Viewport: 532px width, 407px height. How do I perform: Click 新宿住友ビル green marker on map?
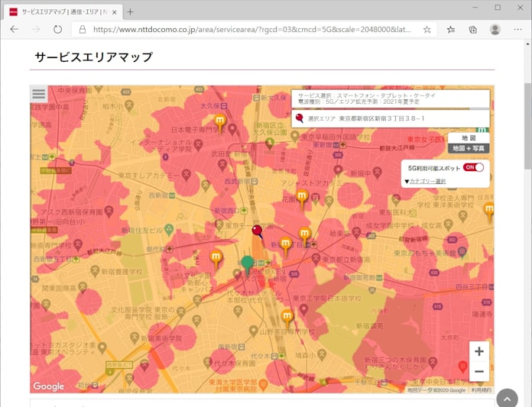click(x=169, y=230)
